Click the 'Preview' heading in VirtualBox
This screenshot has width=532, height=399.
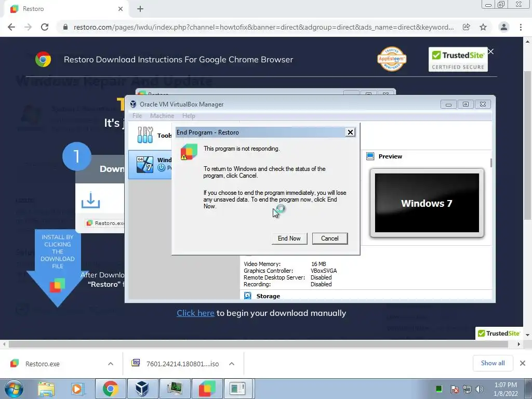390,156
